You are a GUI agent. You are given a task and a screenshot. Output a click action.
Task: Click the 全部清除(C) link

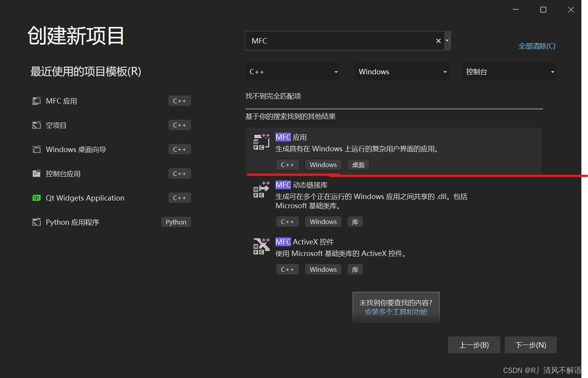coord(537,46)
